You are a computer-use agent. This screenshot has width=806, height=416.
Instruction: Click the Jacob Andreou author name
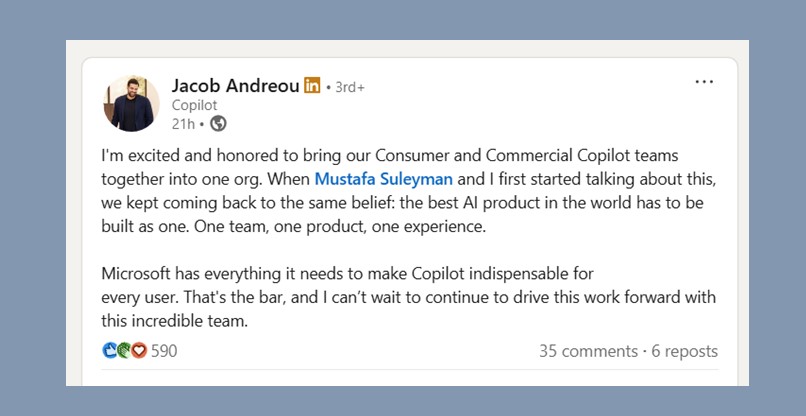click(x=235, y=86)
